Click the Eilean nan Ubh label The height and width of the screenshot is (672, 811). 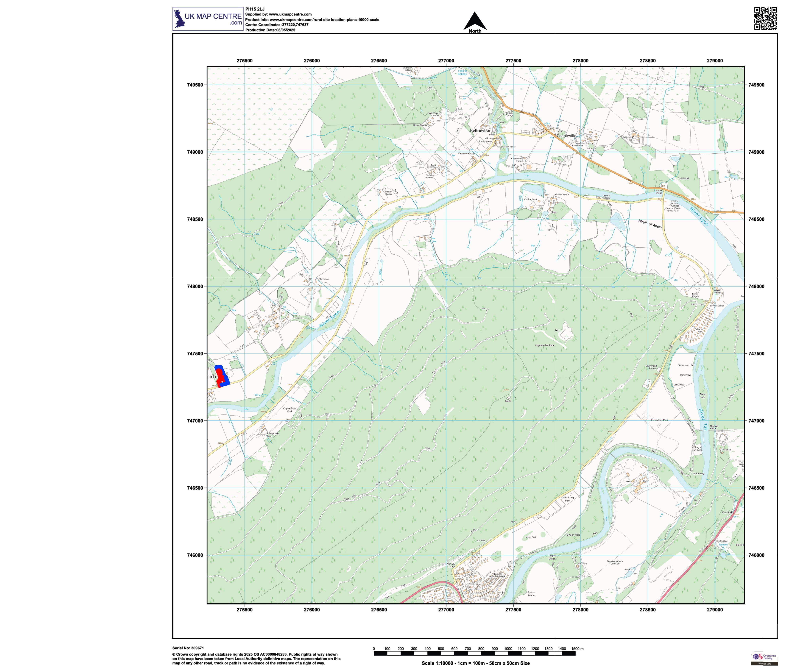pos(686,365)
